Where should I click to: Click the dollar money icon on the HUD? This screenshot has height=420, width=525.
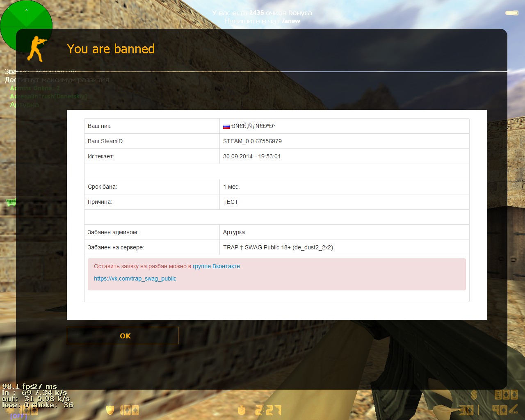[474, 395]
